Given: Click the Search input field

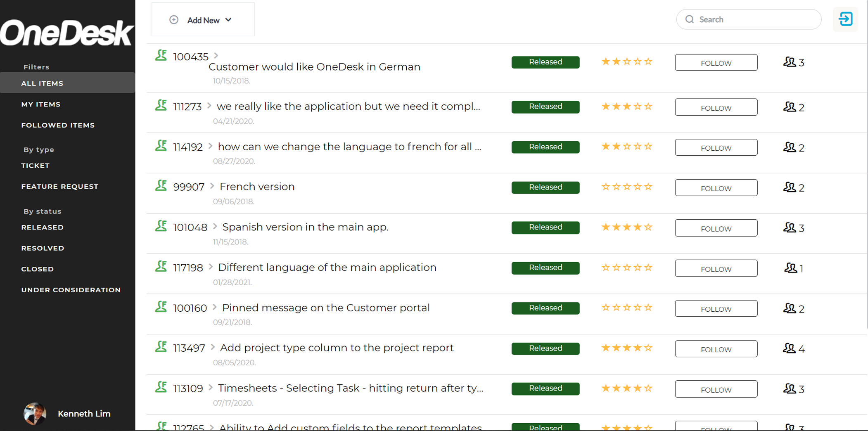Looking at the screenshot, I should click(x=749, y=19).
